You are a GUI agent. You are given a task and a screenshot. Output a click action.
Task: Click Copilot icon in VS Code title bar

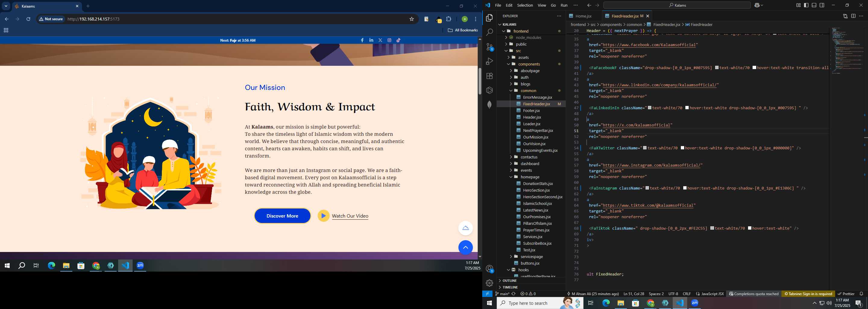coord(756,5)
